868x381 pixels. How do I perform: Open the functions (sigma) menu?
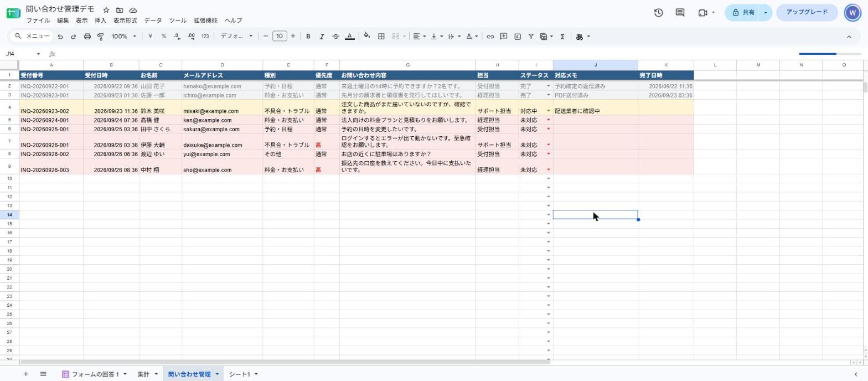point(562,37)
